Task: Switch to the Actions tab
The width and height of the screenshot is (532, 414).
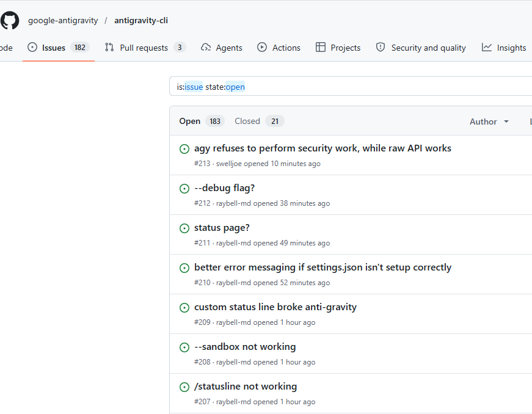Action: pyautogui.click(x=279, y=48)
